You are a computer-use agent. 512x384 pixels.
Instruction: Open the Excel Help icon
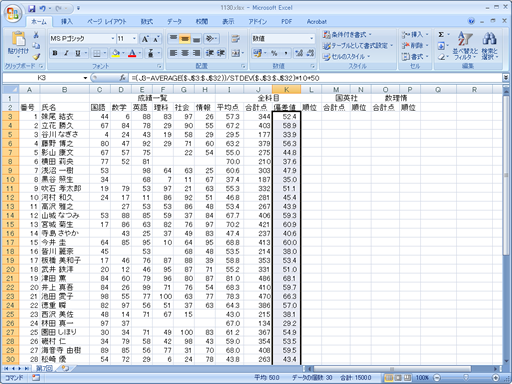471,21
